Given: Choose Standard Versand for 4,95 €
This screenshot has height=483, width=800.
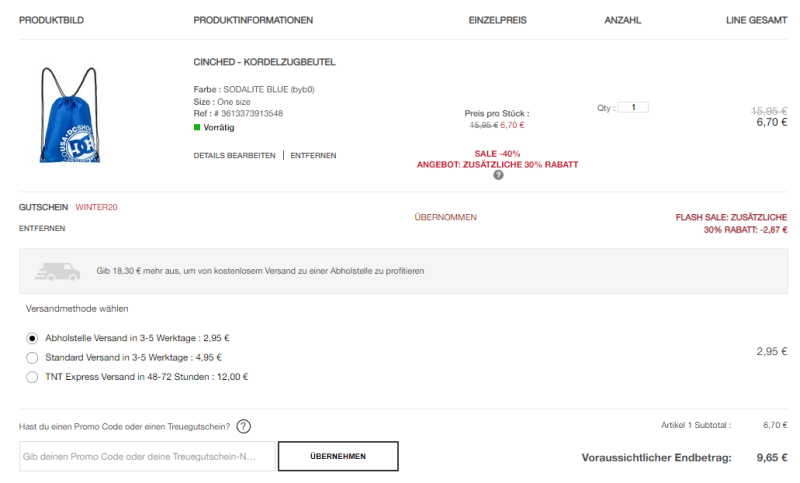Looking at the screenshot, I should click(32, 357).
